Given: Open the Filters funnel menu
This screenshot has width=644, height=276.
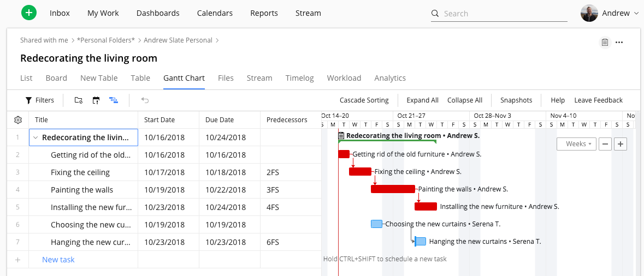Looking at the screenshot, I should coord(39,100).
